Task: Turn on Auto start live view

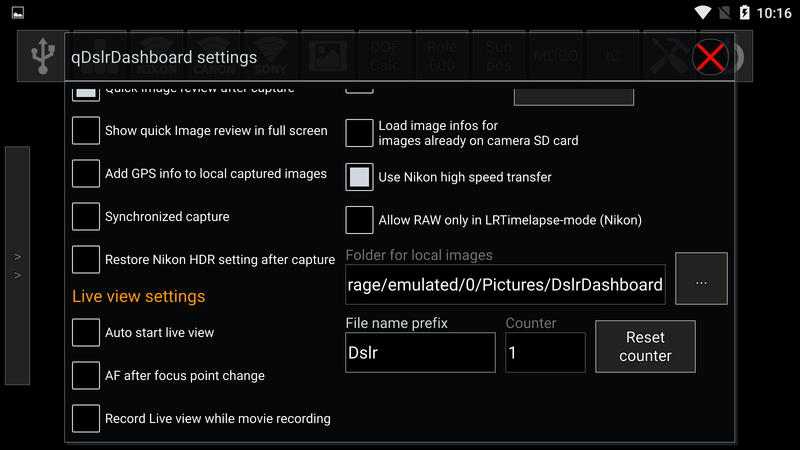Action: tap(86, 333)
